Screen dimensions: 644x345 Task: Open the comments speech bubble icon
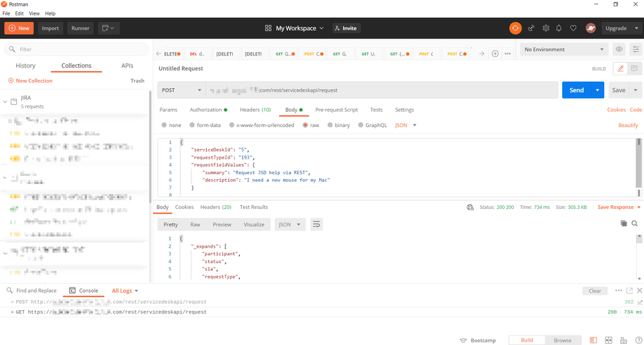tap(634, 68)
